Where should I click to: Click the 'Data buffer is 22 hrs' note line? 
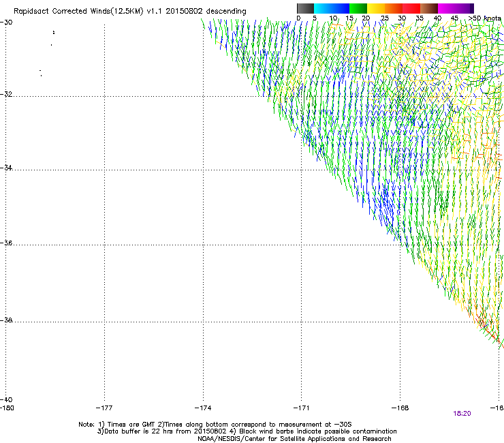pos(247,431)
